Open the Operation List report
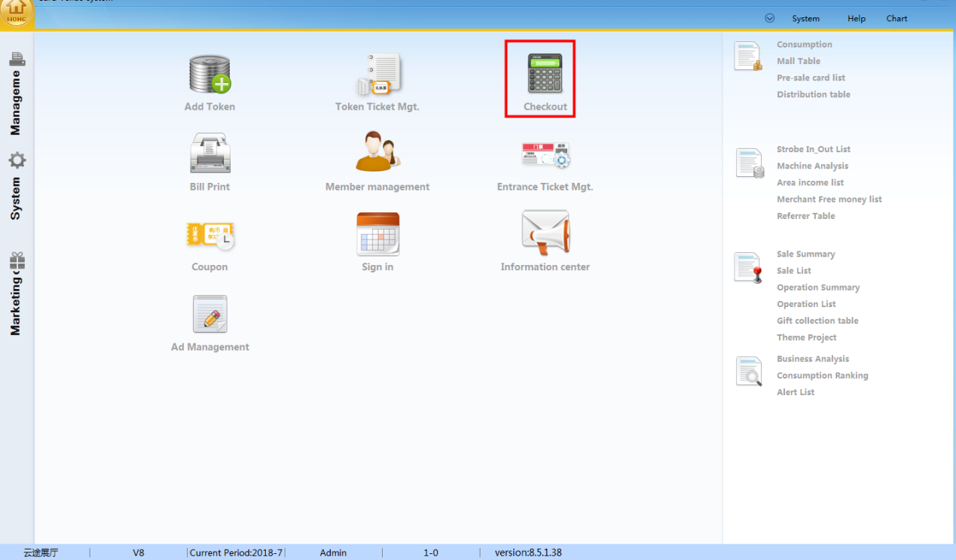 (806, 303)
